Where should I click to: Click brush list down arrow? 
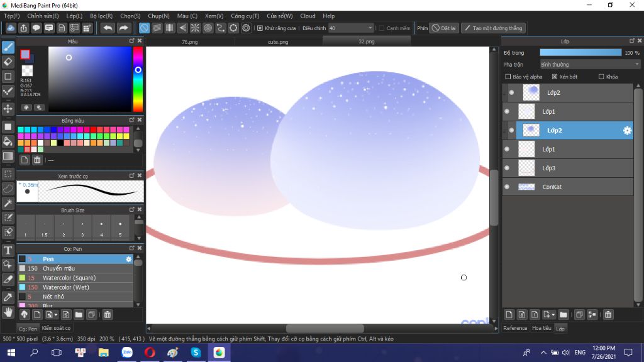(x=138, y=305)
